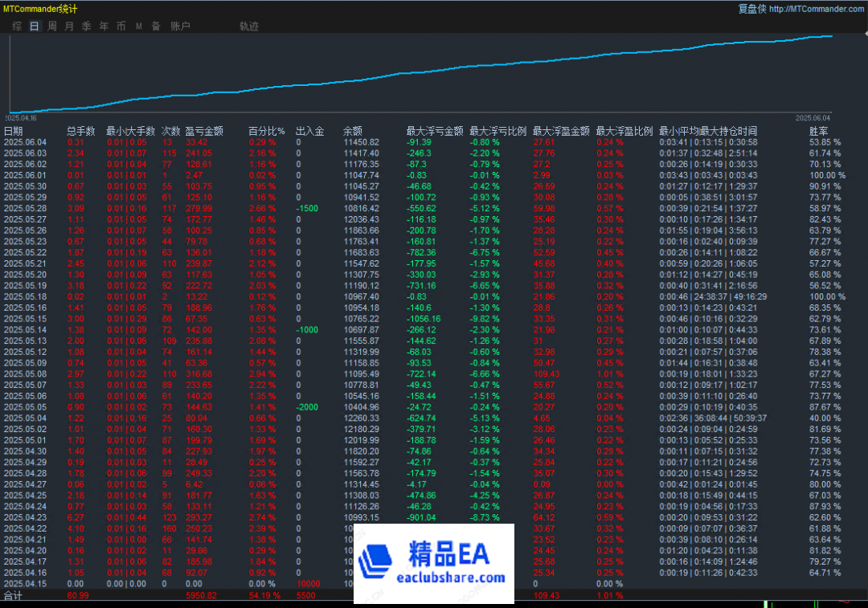Select the 2025.06.04 row date
The image size is (868, 608).
[x=25, y=142]
